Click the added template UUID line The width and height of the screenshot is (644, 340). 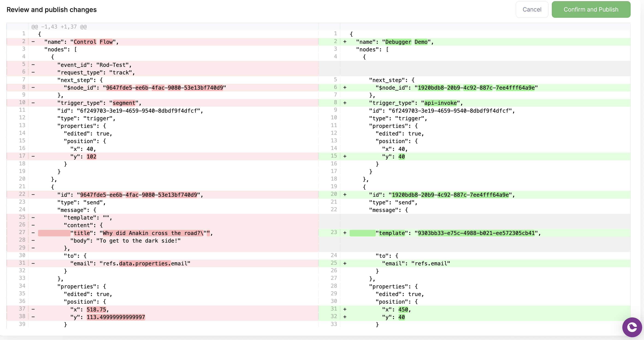pos(476,233)
